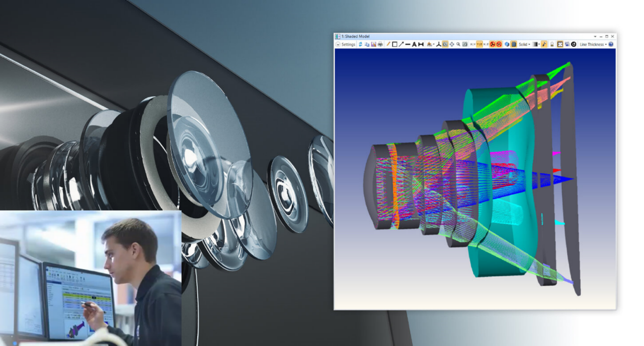Viewport: 644px width, 346px height.
Task: Select the line drawing pencil tool
Action: [x=388, y=44]
